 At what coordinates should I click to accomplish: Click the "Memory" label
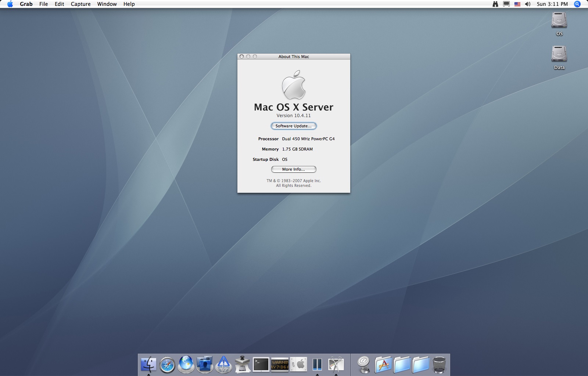point(270,149)
